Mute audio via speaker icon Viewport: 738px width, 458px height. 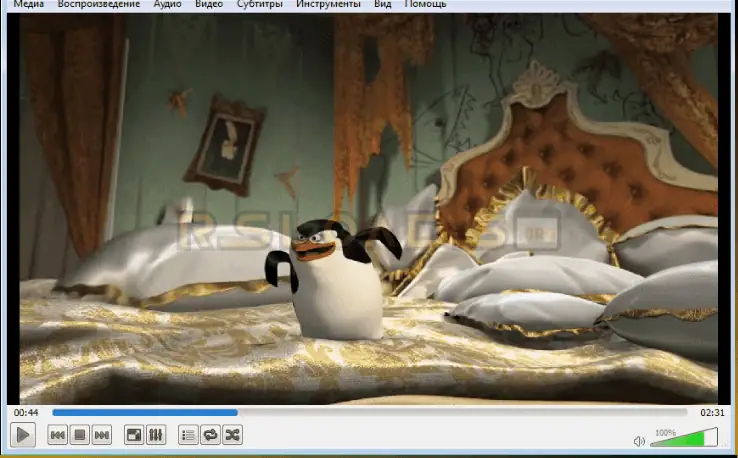point(639,441)
